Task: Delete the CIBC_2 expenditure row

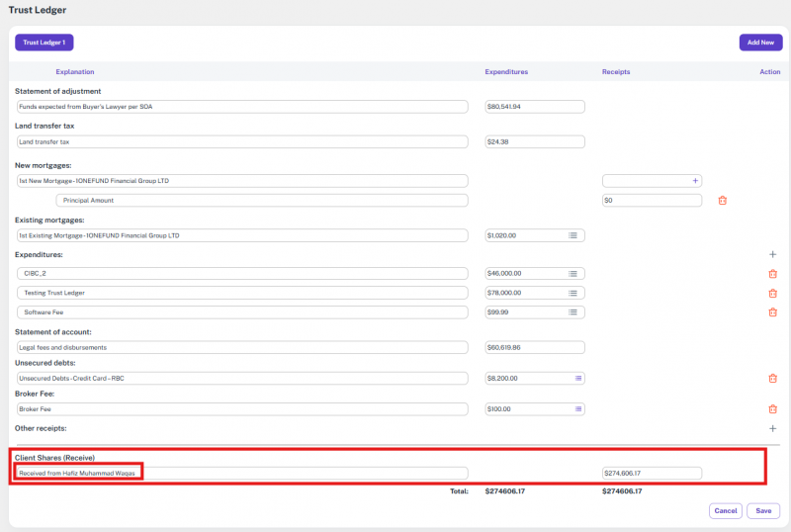Action: click(x=772, y=274)
